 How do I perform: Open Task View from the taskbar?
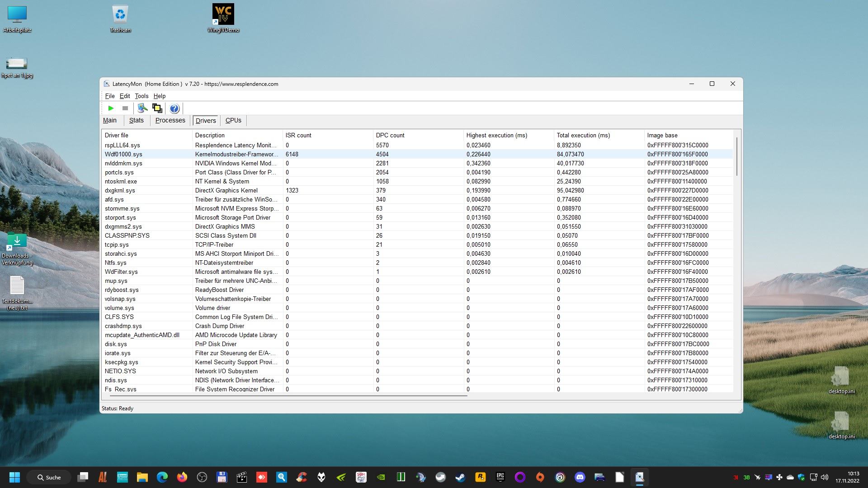[83, 477]
